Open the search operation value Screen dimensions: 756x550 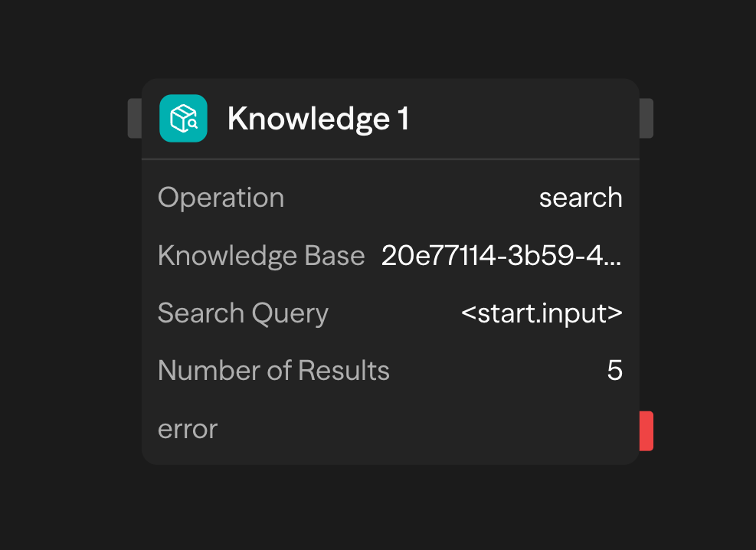click(581, 198)
